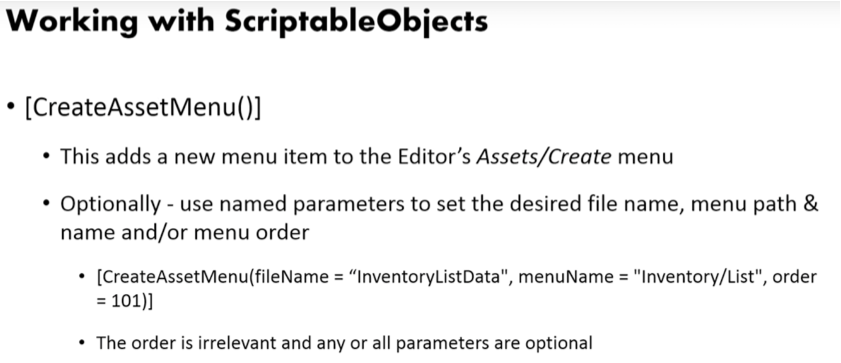Click the word order ending the code's first line
This screenshot has width=841, height=363.
793,277
